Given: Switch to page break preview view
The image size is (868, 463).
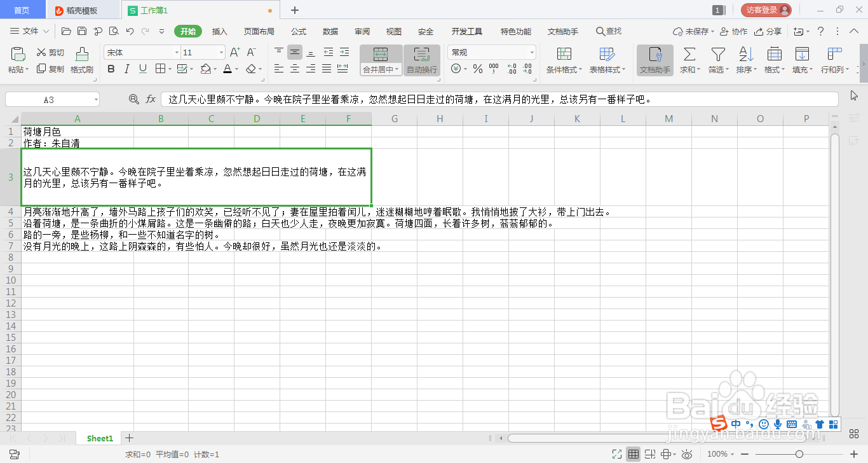Looking at the screenshot, I should [x=649, y=454].
